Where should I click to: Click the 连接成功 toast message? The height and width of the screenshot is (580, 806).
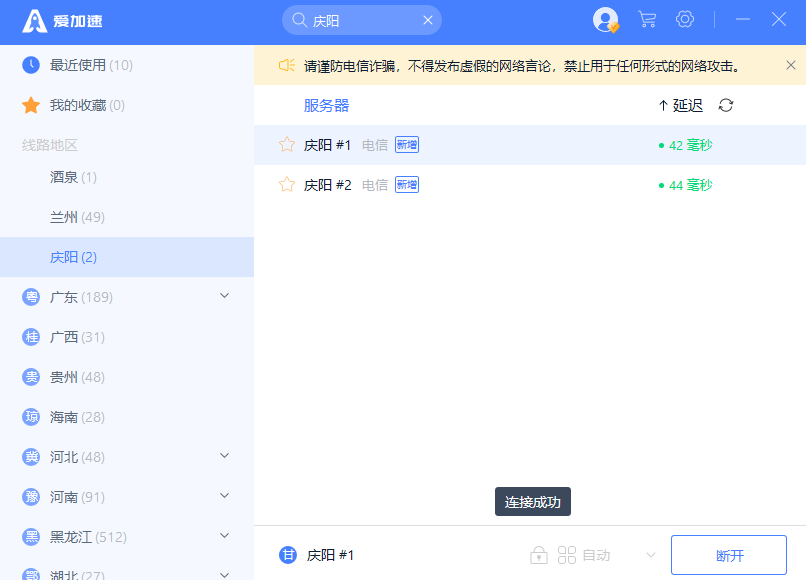[x=533, y=502]
